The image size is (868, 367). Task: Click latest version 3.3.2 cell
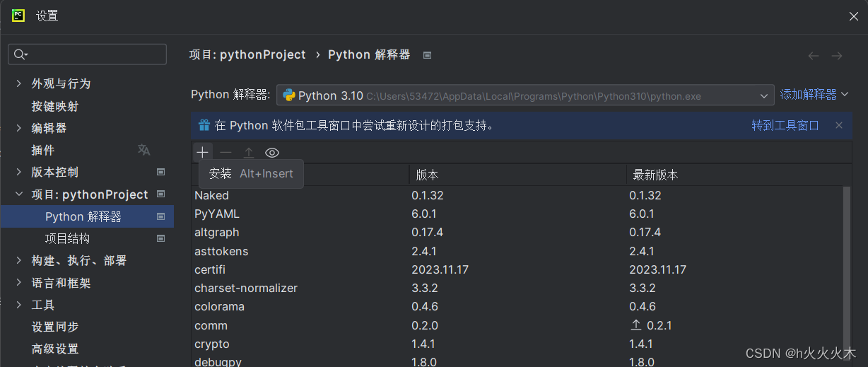pos(643,288)
